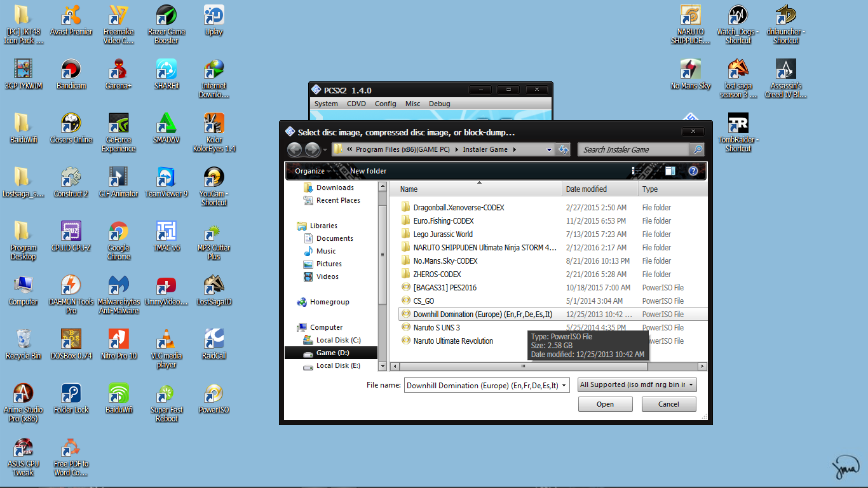Launch the Garena+ shortcut
The width and height of the screenshot is (868, 488).
click(119, 75)
